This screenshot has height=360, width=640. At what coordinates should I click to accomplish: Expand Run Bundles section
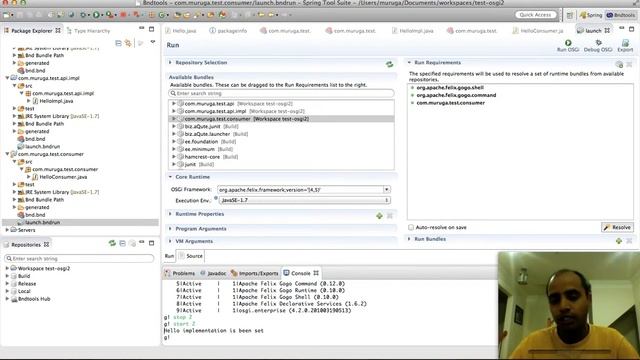click(x=409, y=239)
